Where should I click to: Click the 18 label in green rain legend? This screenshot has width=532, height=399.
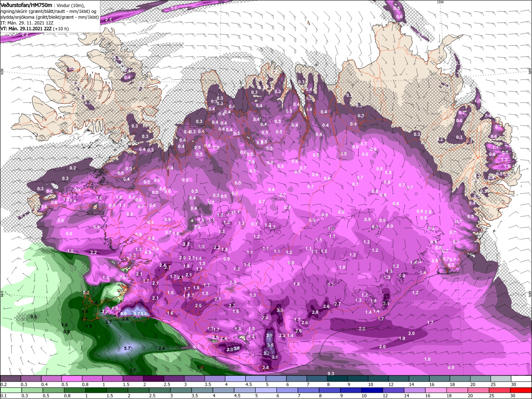pos(450,396)
